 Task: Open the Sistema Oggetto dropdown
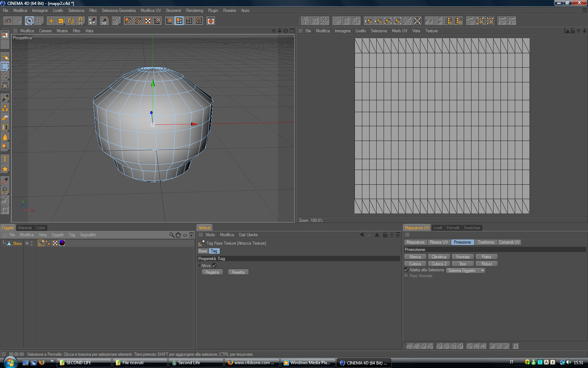tap(465, 271)
